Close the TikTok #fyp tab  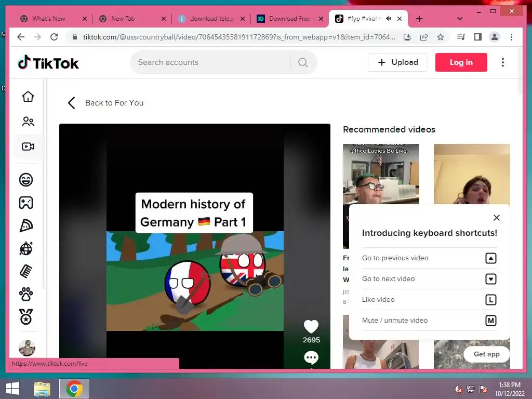point(400,19)
